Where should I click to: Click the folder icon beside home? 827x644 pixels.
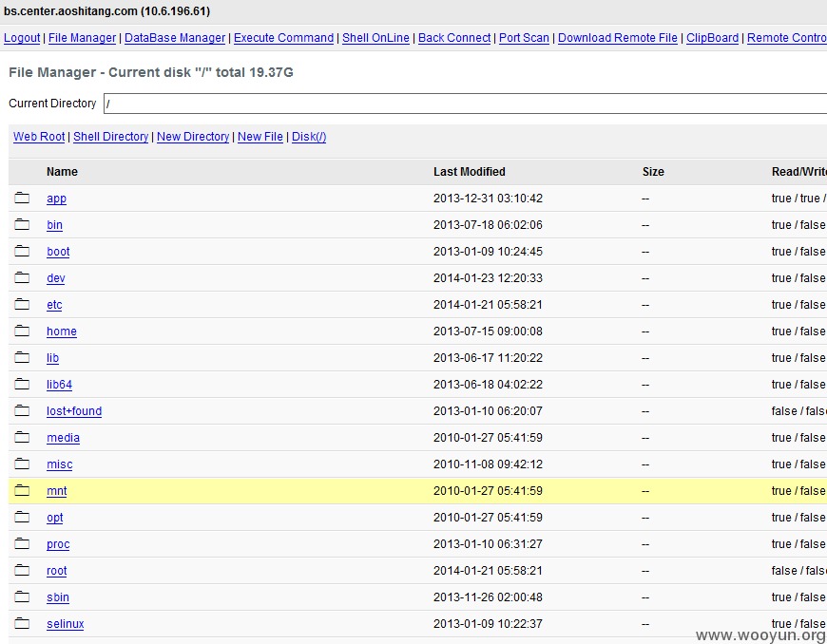(22, 331)
